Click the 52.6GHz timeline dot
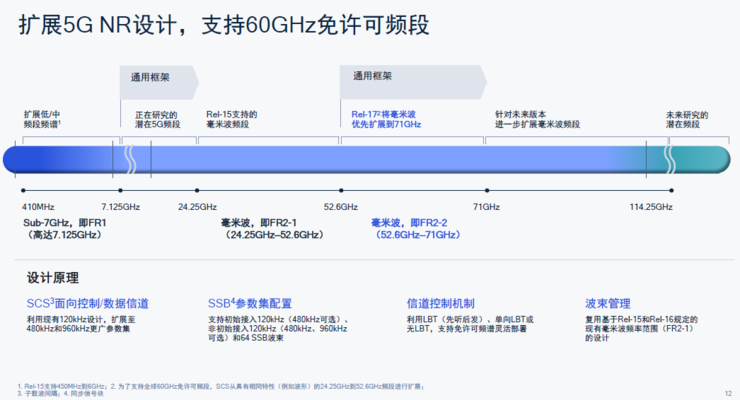 341,191
